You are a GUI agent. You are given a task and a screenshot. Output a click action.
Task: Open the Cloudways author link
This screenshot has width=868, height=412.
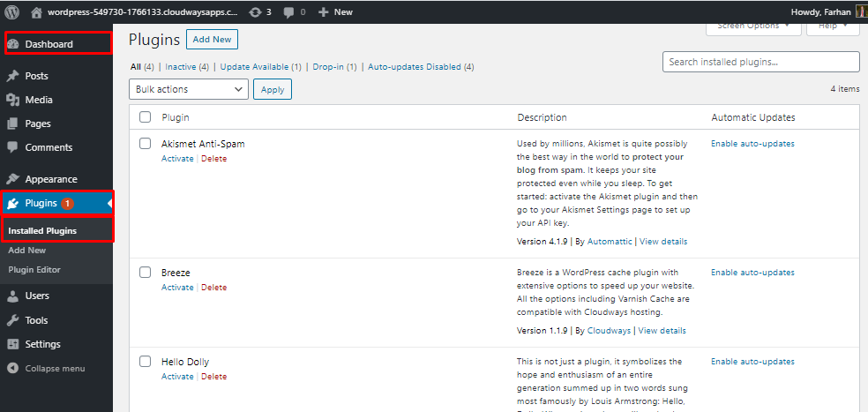609,331
